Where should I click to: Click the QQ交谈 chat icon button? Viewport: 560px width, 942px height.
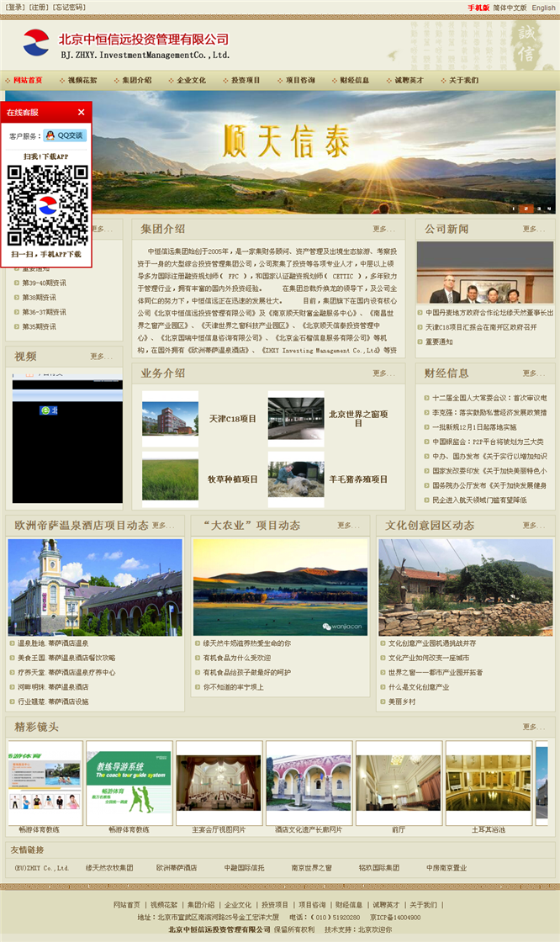[x=65, y=135]
